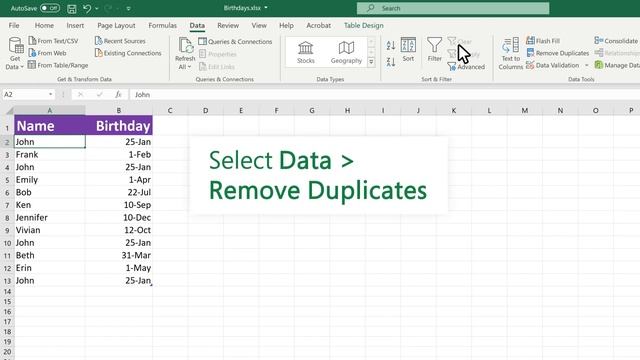This screenshot has width=640, height=360.
Task: Toggle the AutoSave switch
Action: pyautogui.click(x=50, y=8)
